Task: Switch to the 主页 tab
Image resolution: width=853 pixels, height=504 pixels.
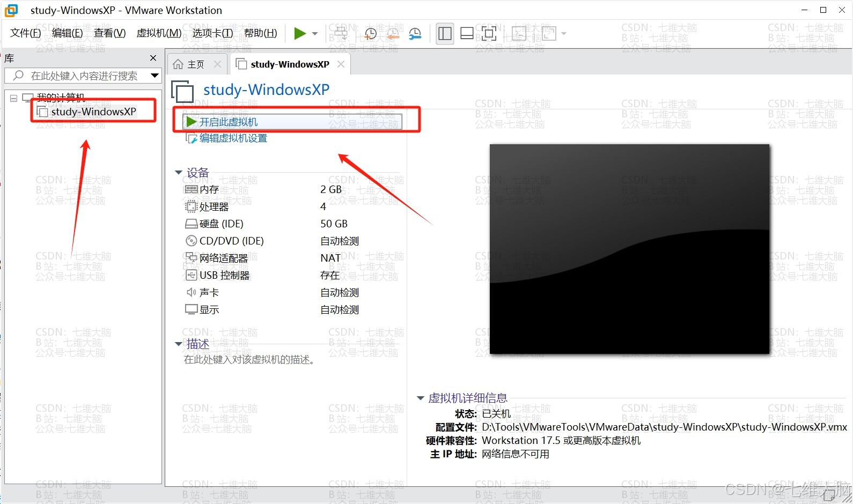Action: [196, 64]
